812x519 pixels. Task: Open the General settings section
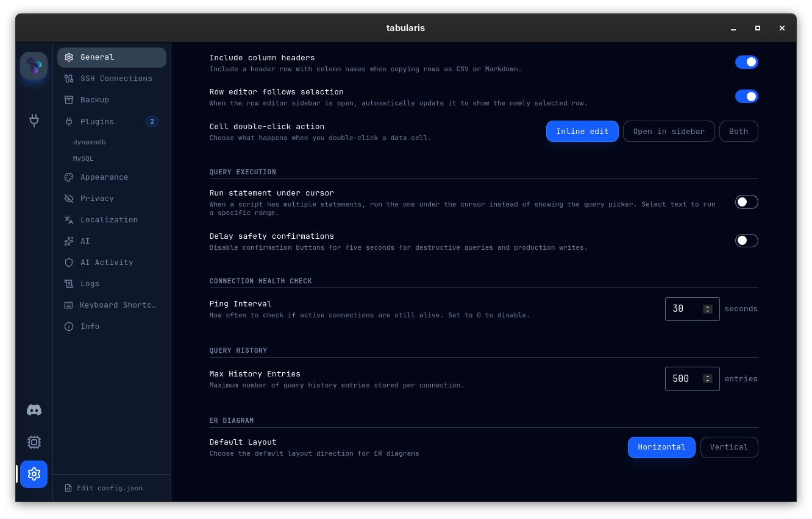112,57
